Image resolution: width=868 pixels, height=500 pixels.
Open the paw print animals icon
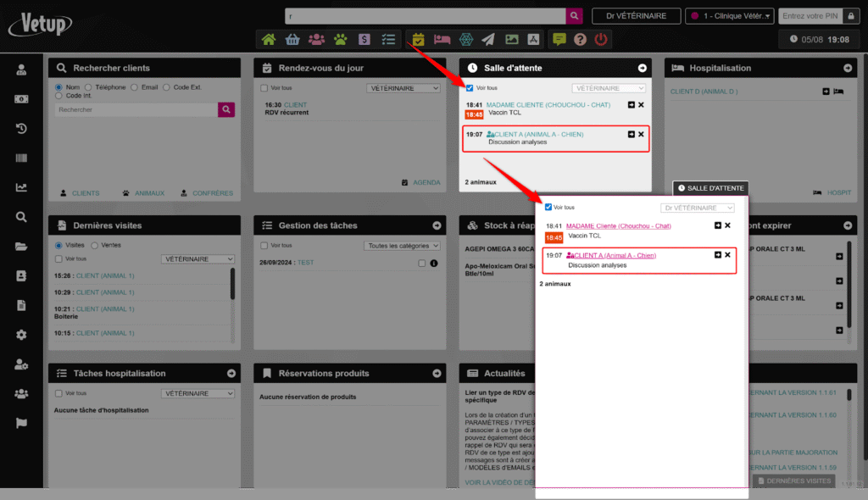coord(340,39)
